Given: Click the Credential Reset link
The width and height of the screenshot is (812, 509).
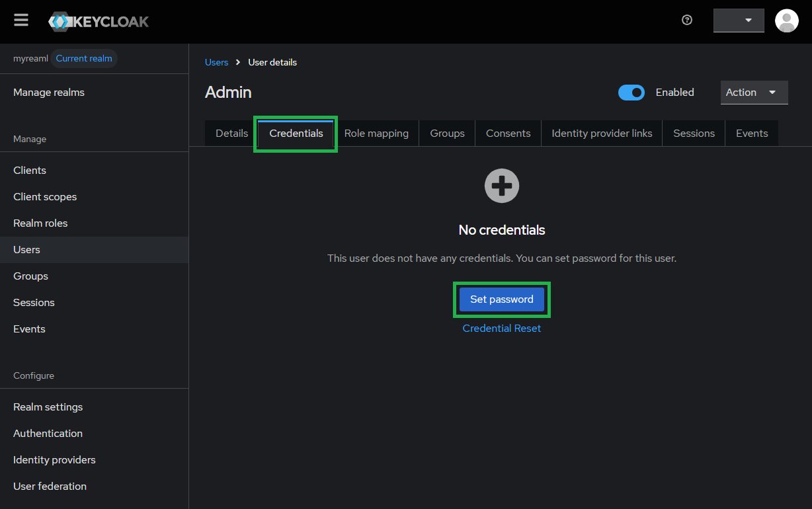Looking at the screenshot, I should coord(501,329).
